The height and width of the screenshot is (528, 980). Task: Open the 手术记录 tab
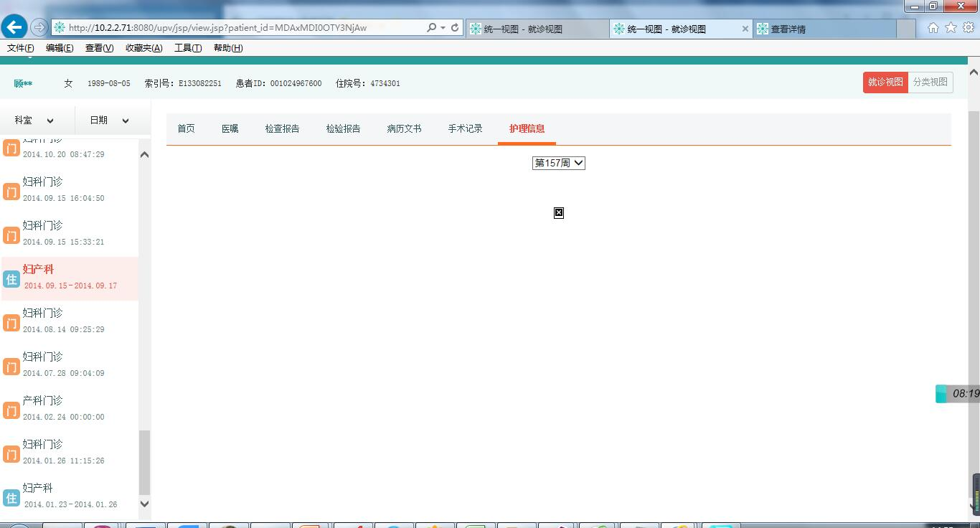(465, 129)
